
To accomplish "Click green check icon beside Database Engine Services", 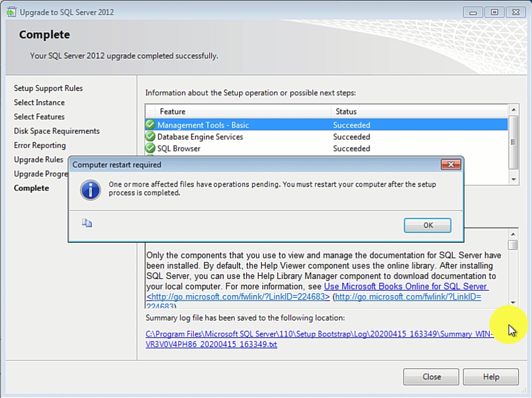I will pos(150,137).
